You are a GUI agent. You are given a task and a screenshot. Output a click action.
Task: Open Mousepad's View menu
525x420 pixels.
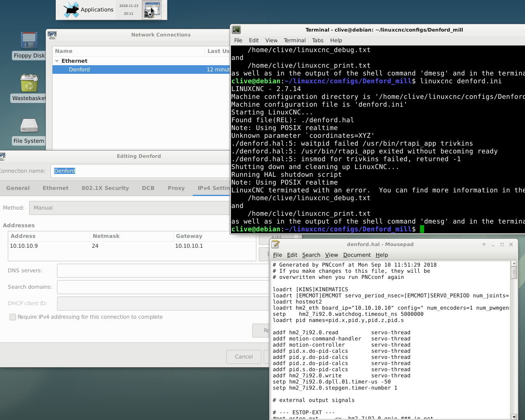coord(332,255)
